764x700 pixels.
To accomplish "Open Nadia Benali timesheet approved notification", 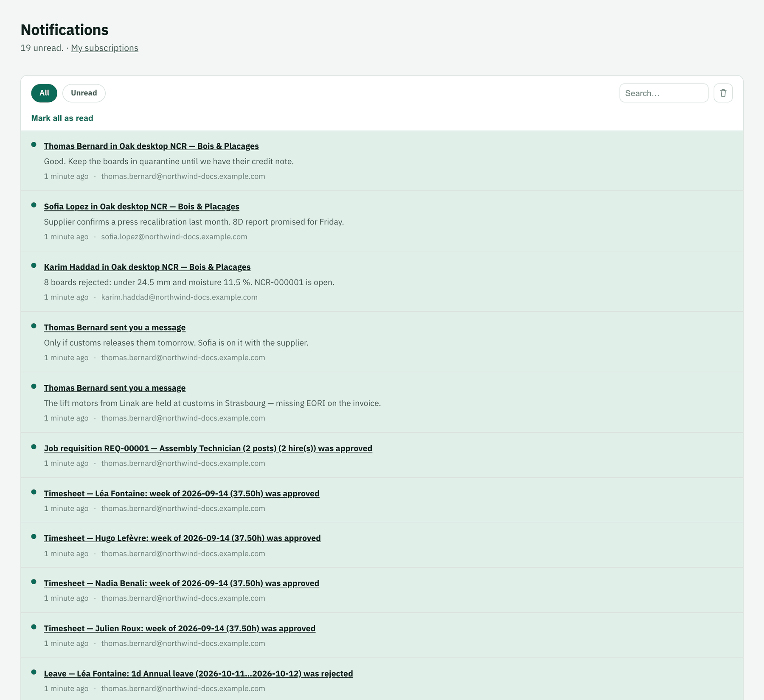I will (182, 583).
